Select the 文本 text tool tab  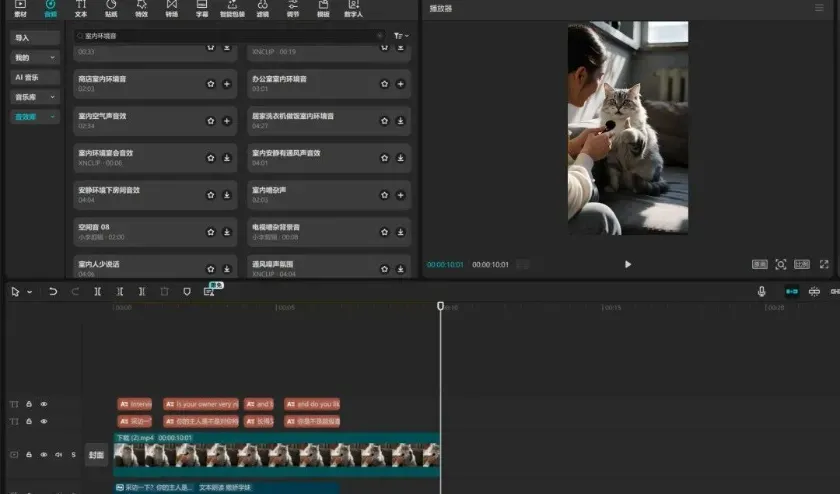click(81, 9)
